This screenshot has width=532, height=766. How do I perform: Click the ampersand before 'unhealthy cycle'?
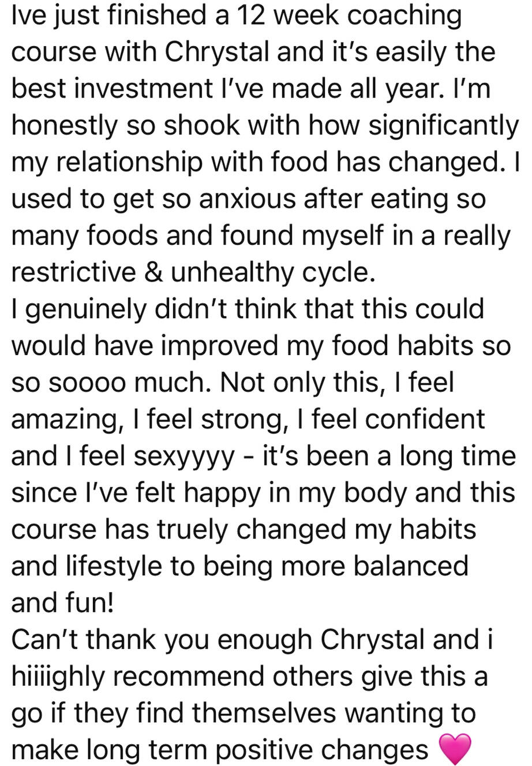[x=153, y=272]
